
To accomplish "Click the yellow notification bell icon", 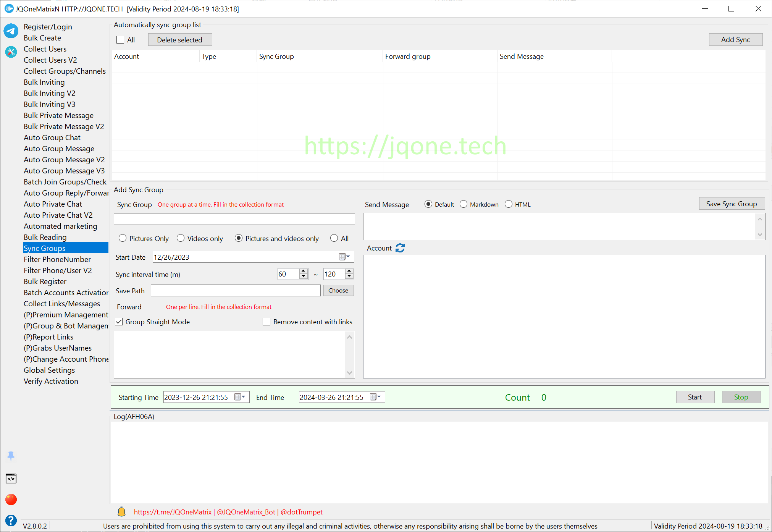I will coord(121,512).
